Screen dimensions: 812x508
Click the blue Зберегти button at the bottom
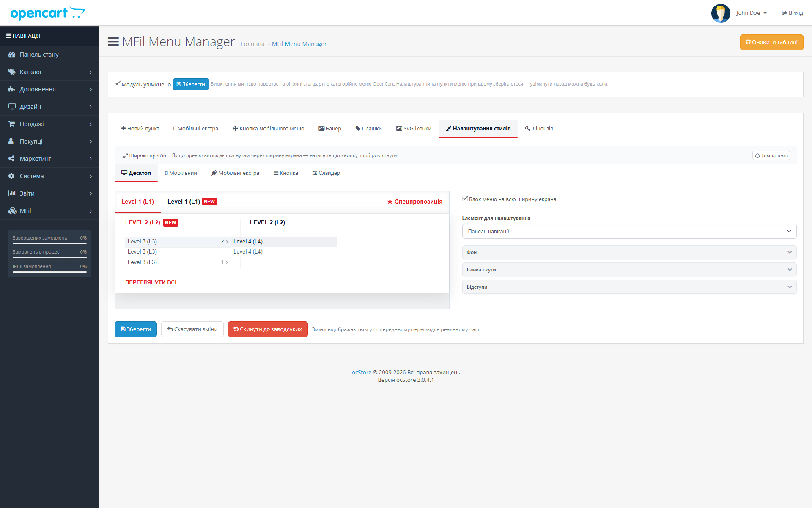point(135,329)
